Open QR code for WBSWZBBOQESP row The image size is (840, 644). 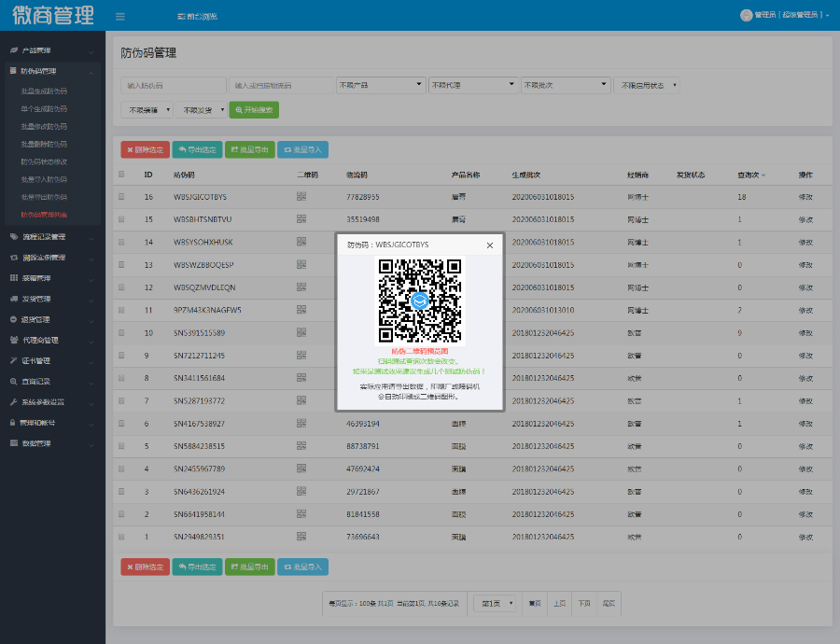pos(301,265)
